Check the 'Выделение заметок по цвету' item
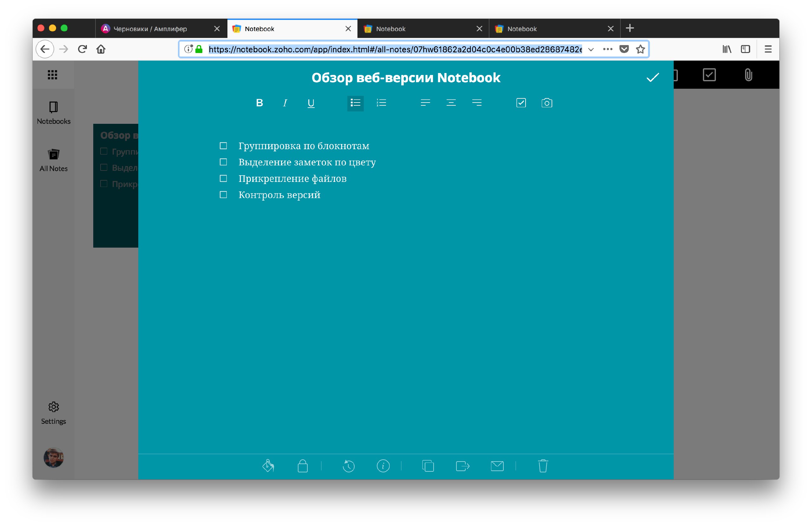812x526 pixels. (x=223, y=162)
